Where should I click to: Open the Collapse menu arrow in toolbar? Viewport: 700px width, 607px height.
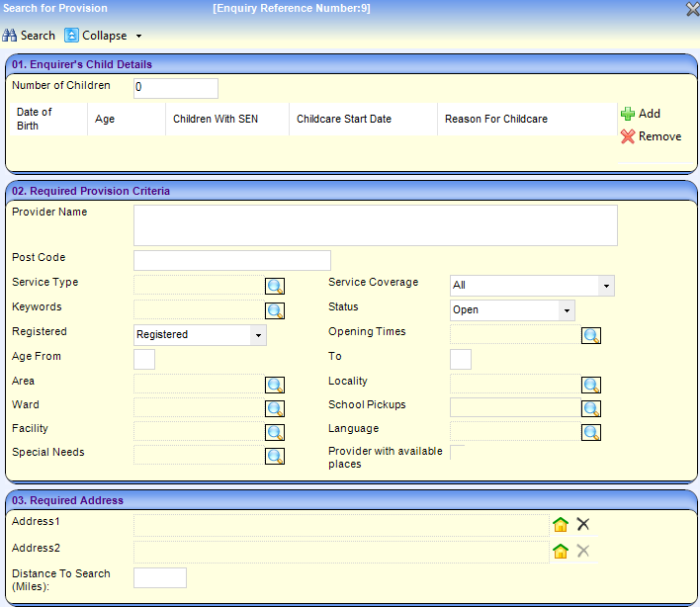[137, 36]
